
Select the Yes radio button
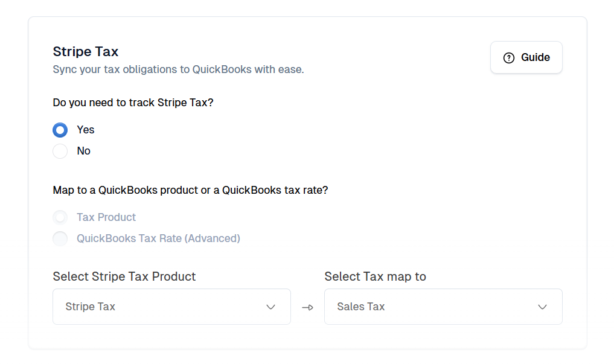(x=60, y=130)
